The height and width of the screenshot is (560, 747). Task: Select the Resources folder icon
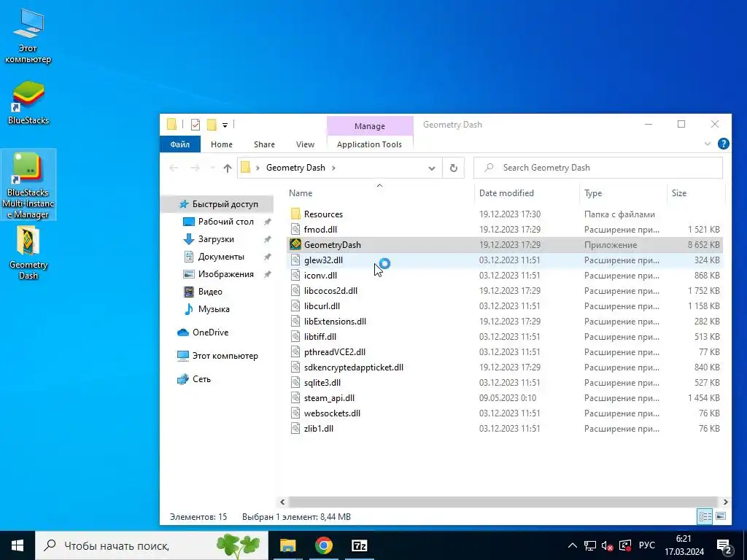click(x=295, y=214)
